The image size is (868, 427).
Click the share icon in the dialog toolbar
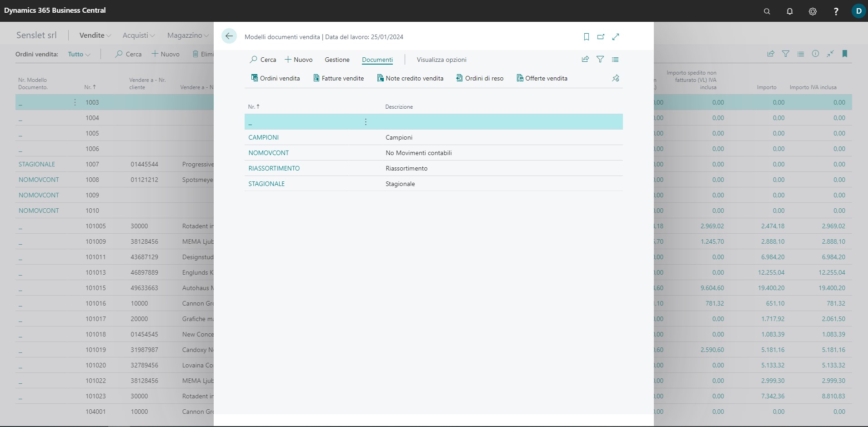click(585, 59)
